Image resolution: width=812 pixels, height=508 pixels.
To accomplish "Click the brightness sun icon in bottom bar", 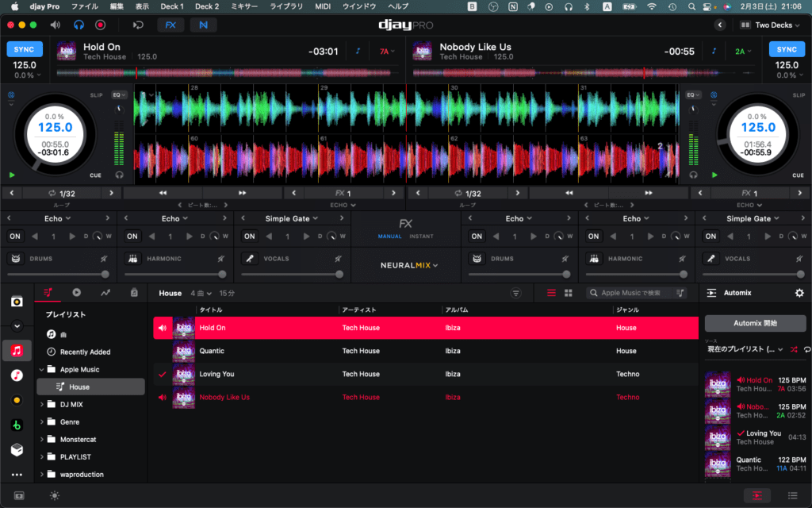I will click(x=55, y=495).
